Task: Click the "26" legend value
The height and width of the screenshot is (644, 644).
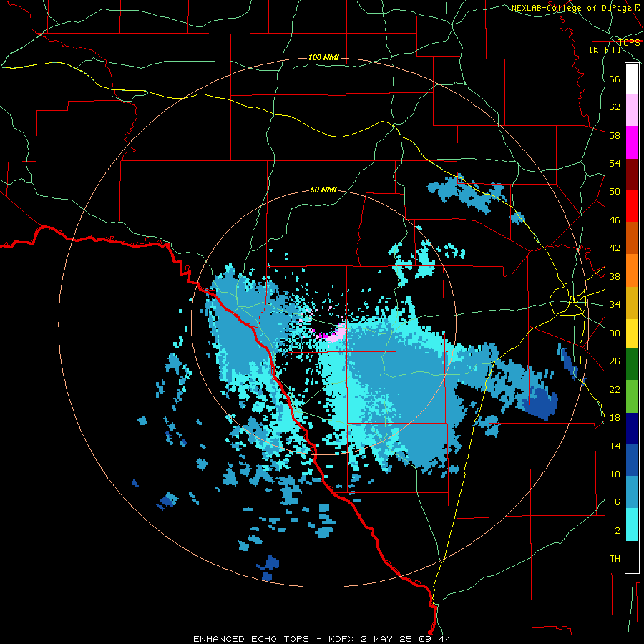Action: coord(615,361)
